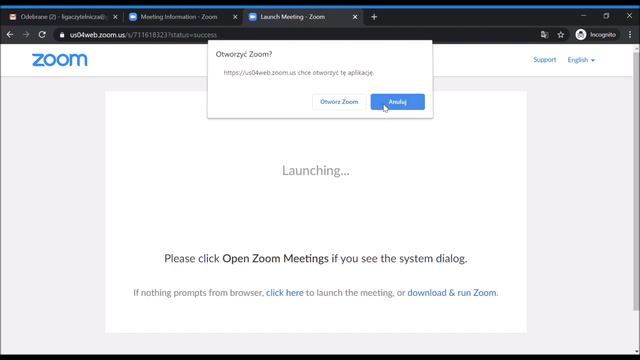Go back with the browser back arrow
The image size is (640, 360).
point(10,35)
